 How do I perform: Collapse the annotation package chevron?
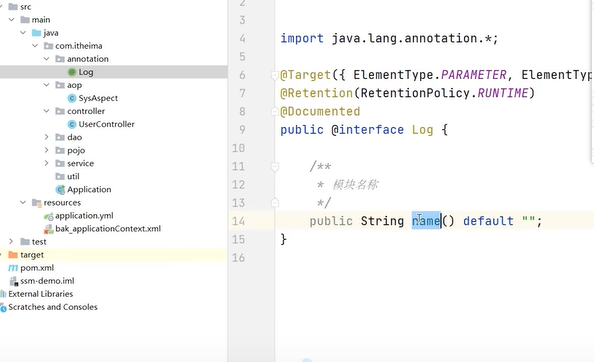point(46,59)
